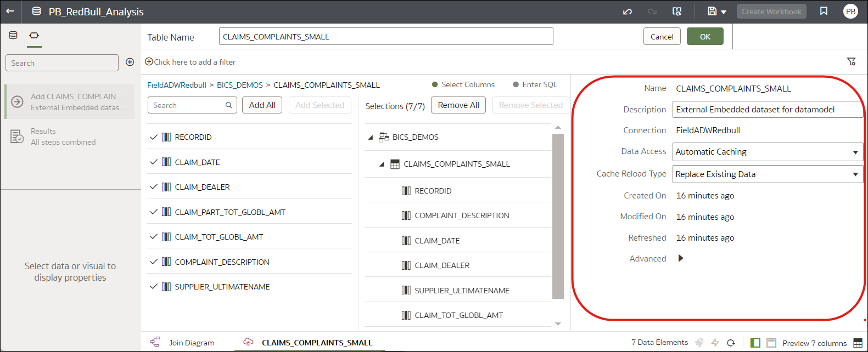Image resolution: width=868 pixels, height=352 pixels.
Task: Choose the Select Columns radio option
Action: click(x=463, y=84)
